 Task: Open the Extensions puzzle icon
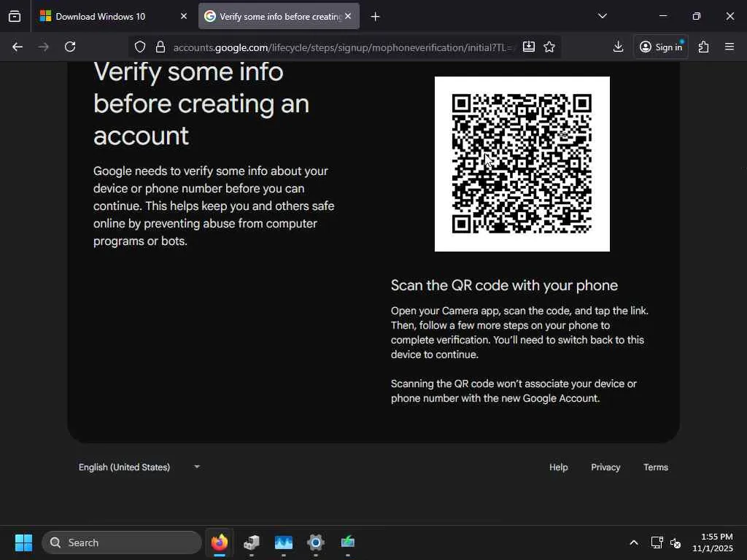coord(704,47)
